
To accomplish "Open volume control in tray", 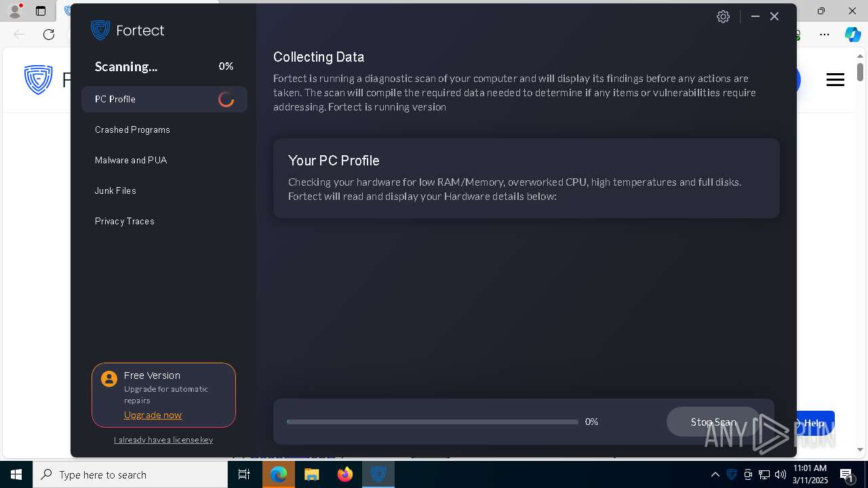I will pos(781,474).
